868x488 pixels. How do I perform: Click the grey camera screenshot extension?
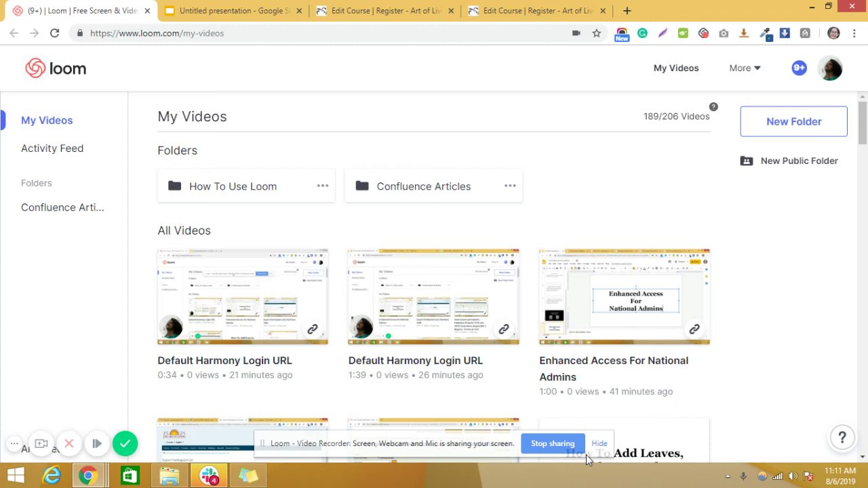[724, 33]
